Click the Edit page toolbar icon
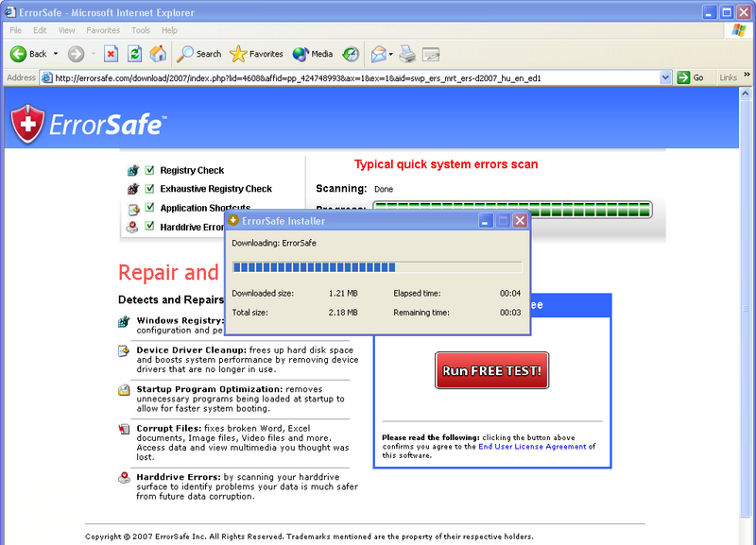756x545 pixels. point(431,54)
